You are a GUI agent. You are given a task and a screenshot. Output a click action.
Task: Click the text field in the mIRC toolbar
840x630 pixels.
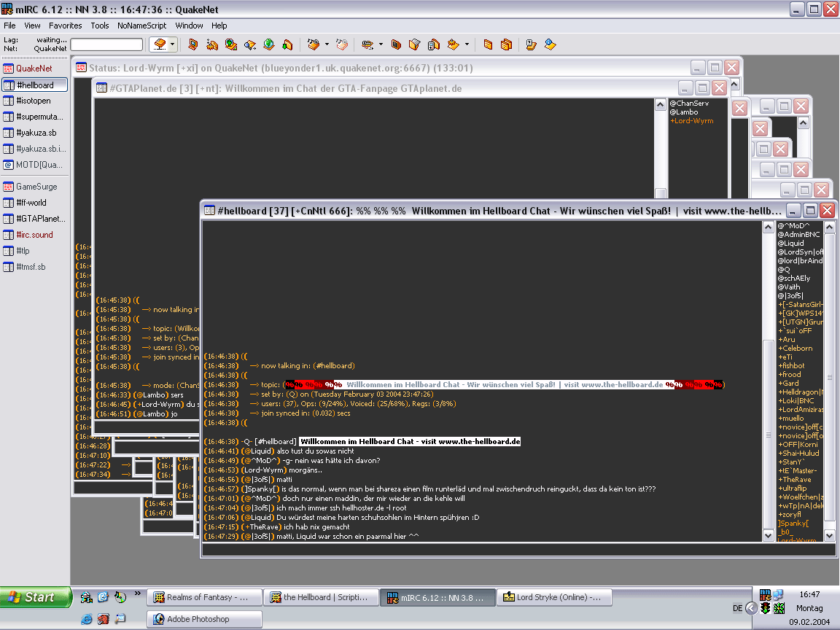pyautogui.click(x=106, y=44)
